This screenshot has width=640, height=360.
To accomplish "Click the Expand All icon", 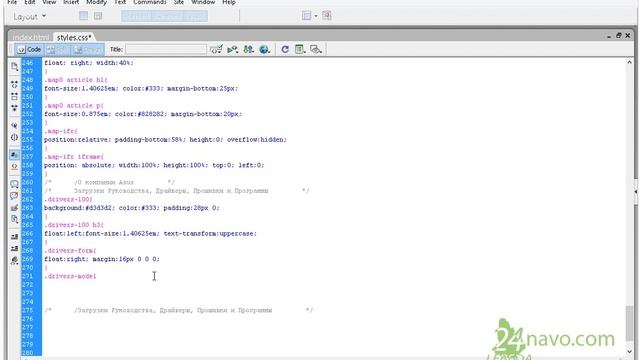I will point(14,108).
